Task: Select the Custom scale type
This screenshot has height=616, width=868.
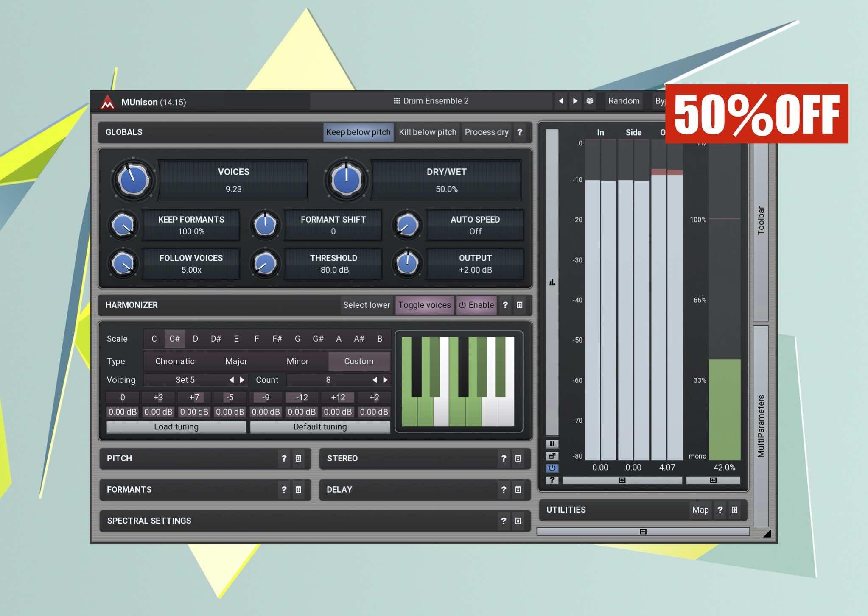Action: (358, 361)
